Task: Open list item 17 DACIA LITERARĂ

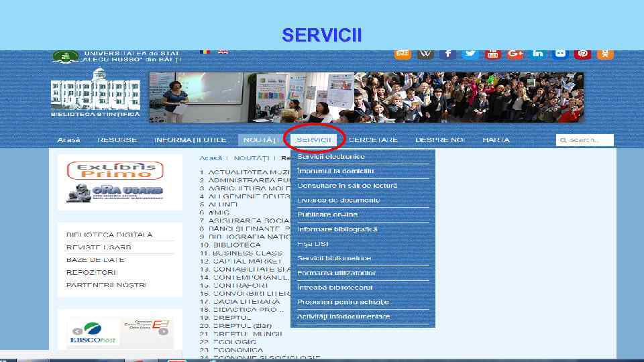Action: tap(240, 301)
